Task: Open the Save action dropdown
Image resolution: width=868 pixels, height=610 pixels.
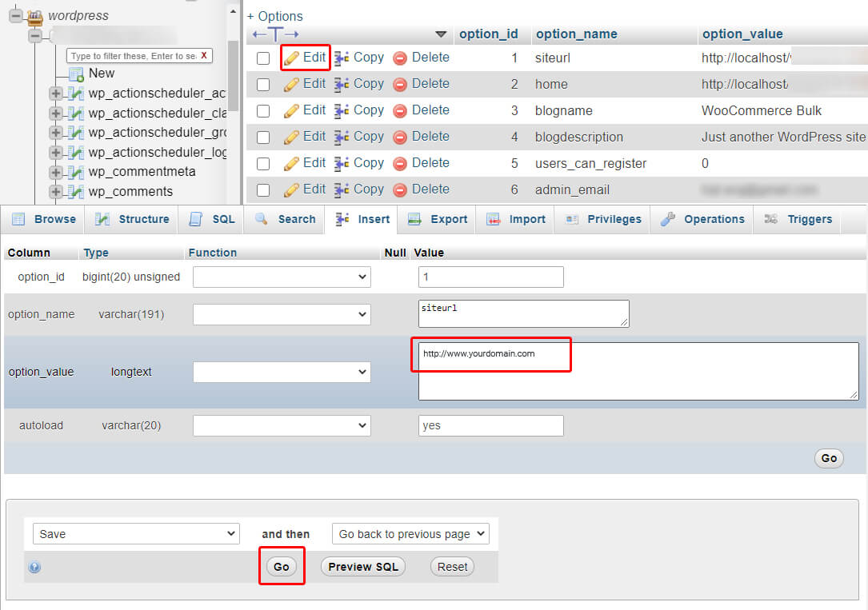Action: [x=136, y=534]
